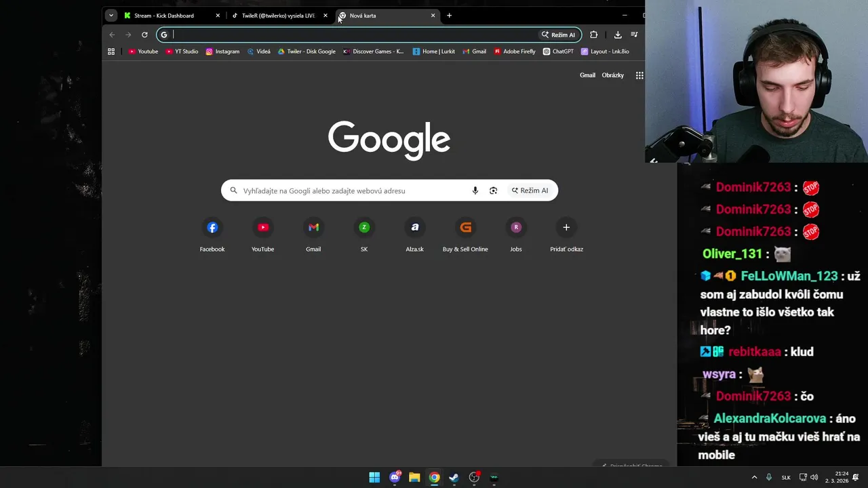Open the Jobs shortcut tile
Viewport: 868px width, 488px height.
tap(516, 235)
